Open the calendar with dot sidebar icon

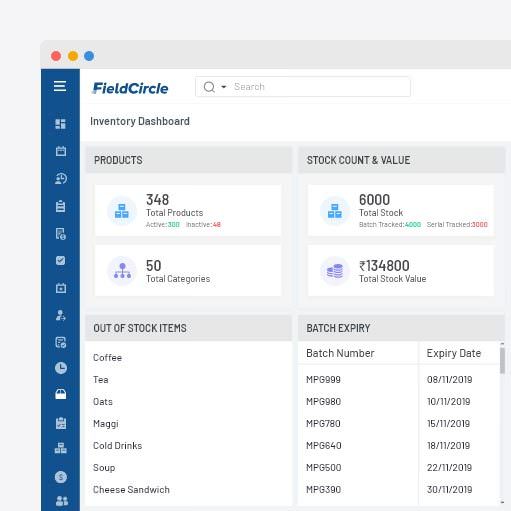pos(61,288)
